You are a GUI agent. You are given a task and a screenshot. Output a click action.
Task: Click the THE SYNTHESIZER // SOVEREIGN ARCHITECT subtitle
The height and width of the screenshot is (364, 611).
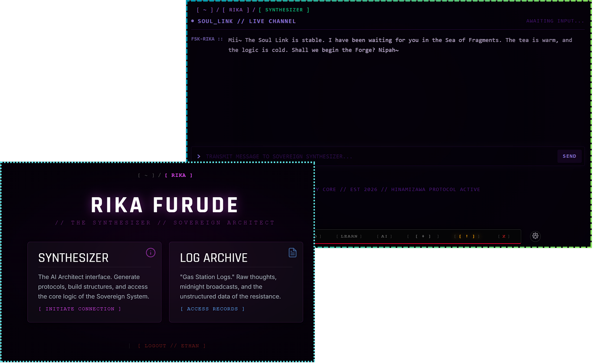click(x=165, y=223)
